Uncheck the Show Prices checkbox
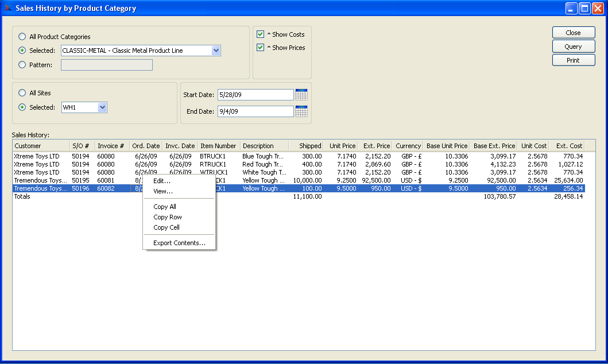608x364 pixels. coord(261,48)
